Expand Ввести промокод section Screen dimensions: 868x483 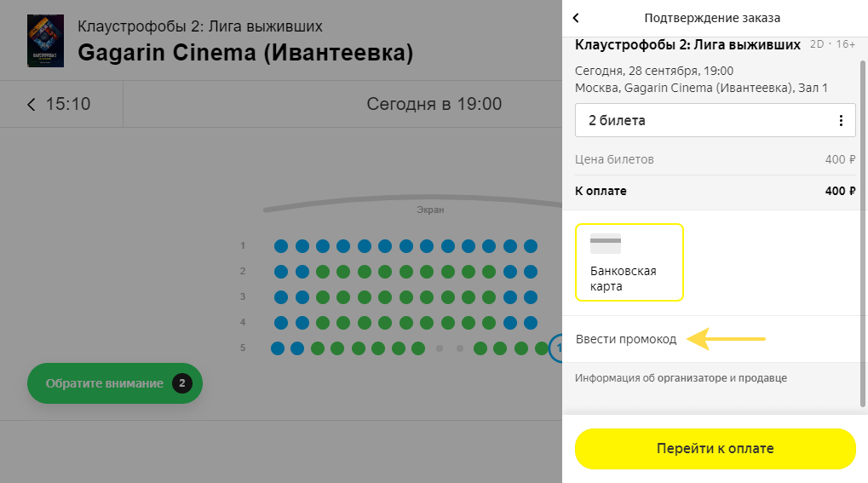[626, 339]
